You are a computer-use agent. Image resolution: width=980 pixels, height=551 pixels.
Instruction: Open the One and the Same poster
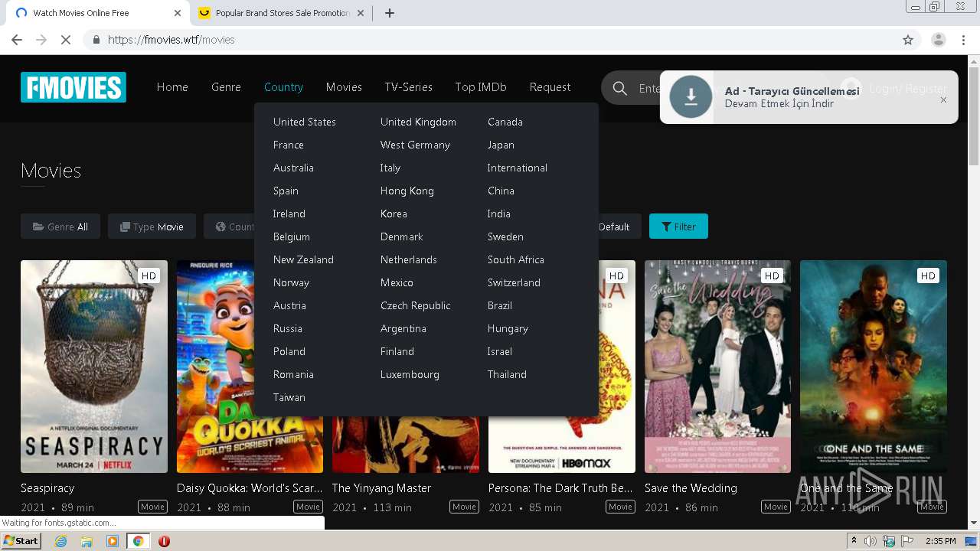point(874,367)
